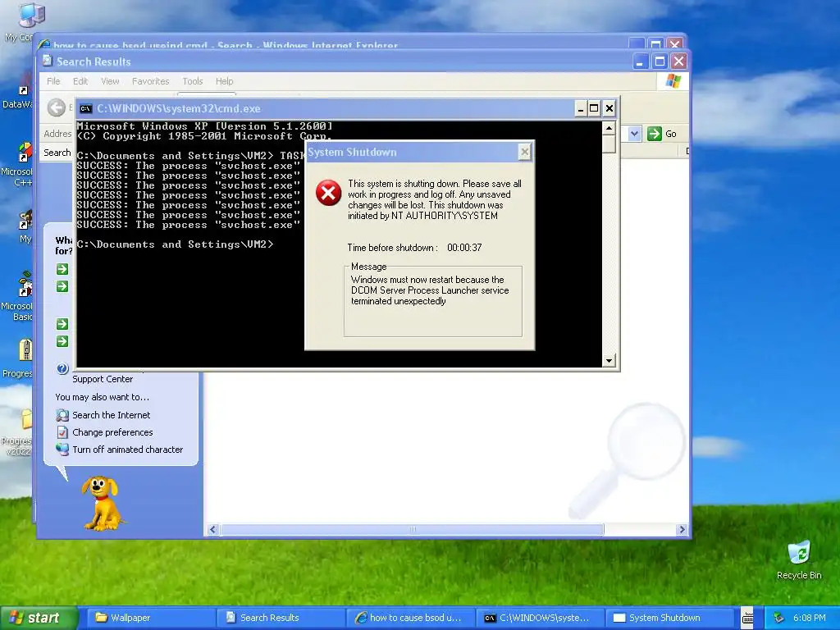Click the cmd window scrollbar thumb
Screen dimensions: 840x630
tap(609, 144)
